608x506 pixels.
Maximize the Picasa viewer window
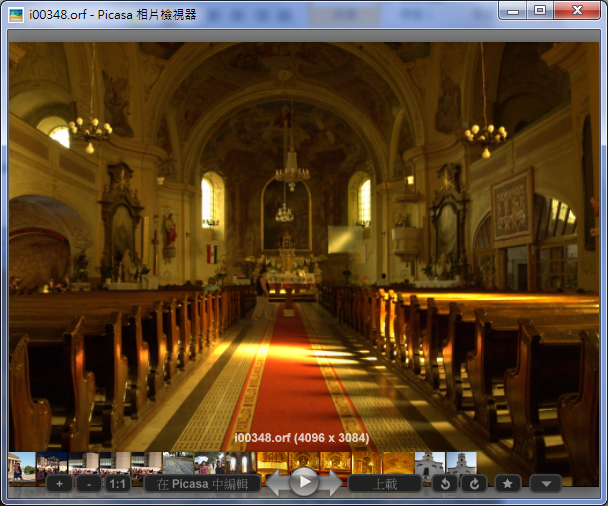(x=540, y=10)
